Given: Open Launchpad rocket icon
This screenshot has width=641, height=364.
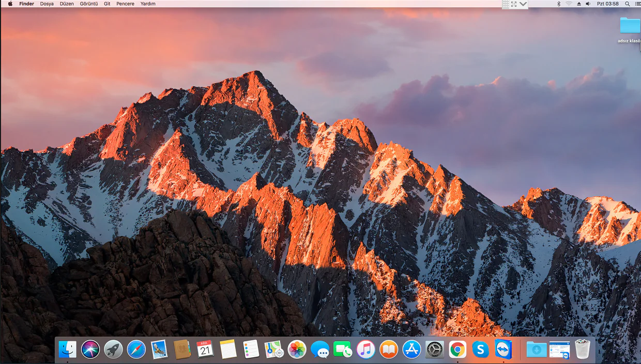Looking at the screenshot, I should click(113, 350).
